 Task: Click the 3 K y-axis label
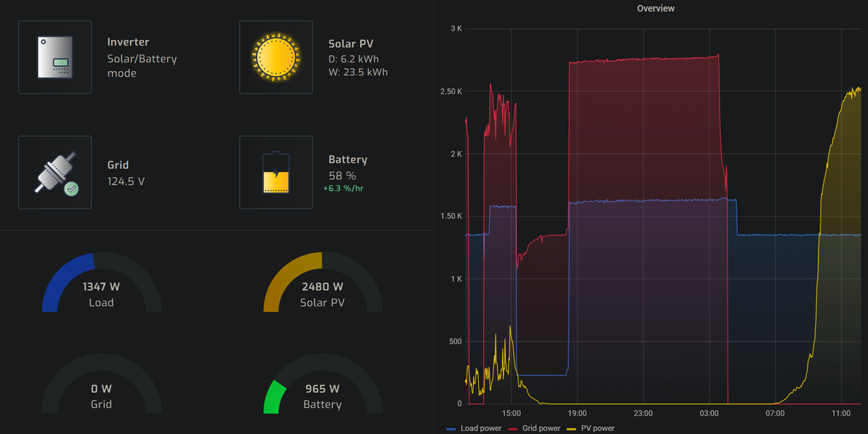456,28
